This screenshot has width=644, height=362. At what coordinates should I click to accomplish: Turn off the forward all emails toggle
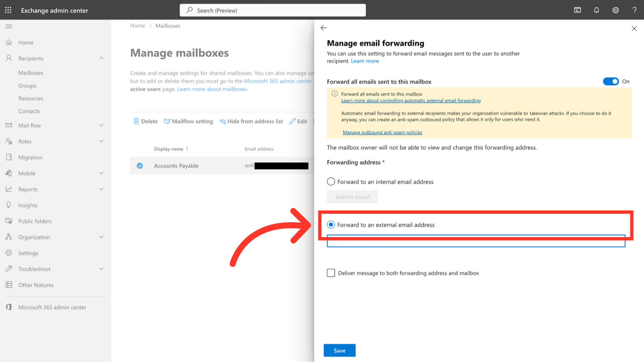coord(610,81)
